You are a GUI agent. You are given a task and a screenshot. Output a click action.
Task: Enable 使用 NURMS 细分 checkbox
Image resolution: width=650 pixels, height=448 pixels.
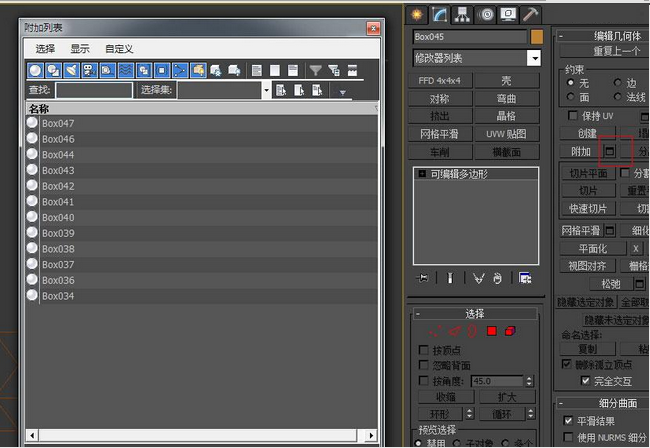[x=568, y=437]
